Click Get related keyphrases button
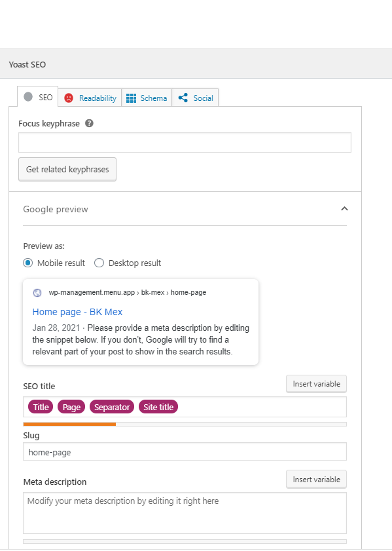Screen dimensions: 392x551 tap(67, 170)
